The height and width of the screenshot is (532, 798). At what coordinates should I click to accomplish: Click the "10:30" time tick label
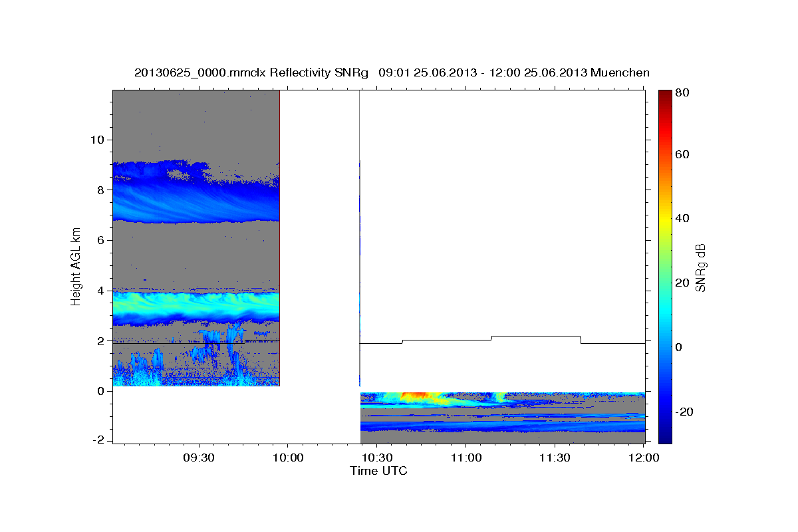(376, 458)
